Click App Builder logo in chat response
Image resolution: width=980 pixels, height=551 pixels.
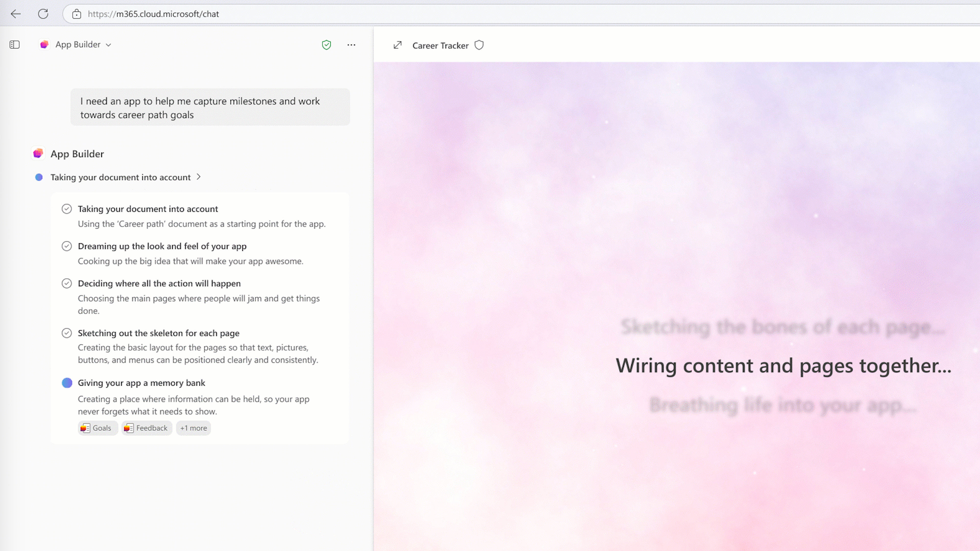[38, 154]
